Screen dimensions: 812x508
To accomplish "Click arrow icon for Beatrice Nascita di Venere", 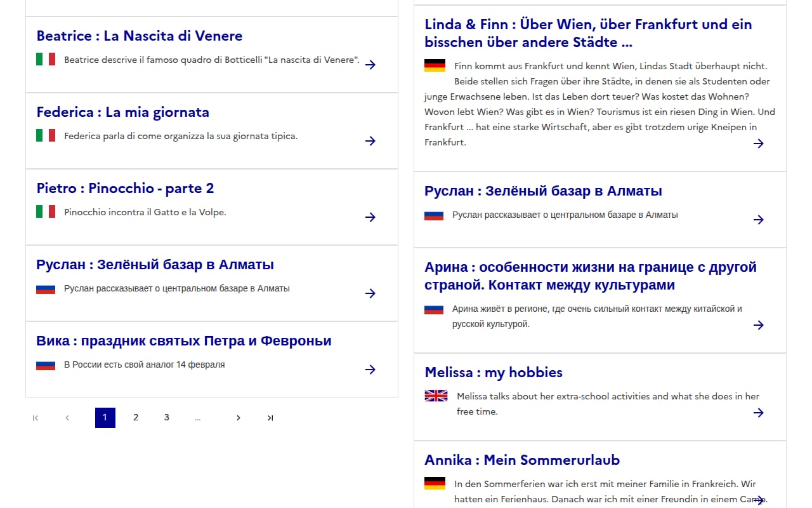I will click(370, 65).
